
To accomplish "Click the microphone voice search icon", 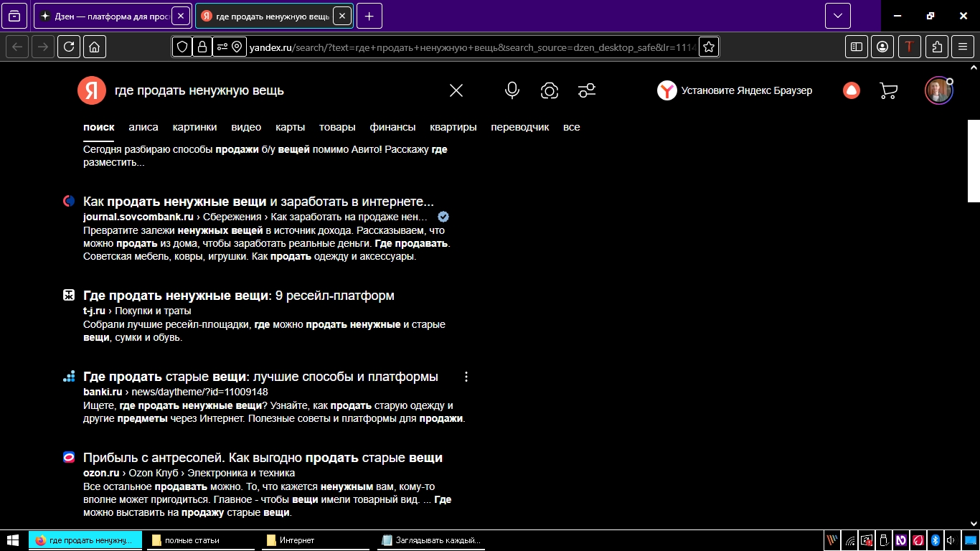I will point(512,90).
